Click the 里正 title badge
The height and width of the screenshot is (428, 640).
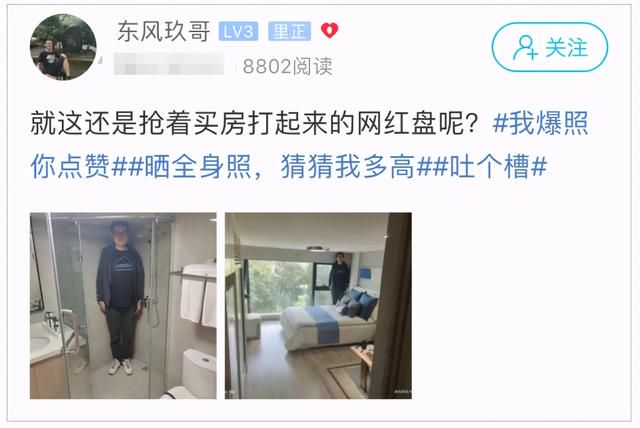click(x=289, y=31)
